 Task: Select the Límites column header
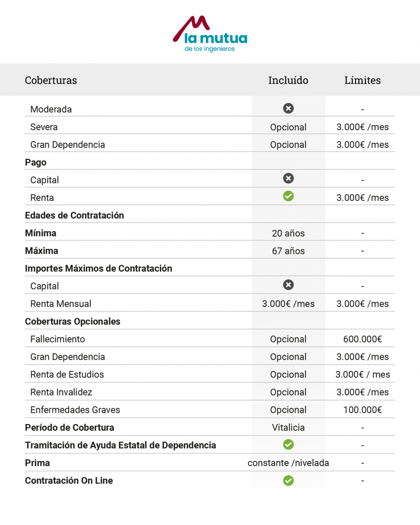(x=362, y=80)
